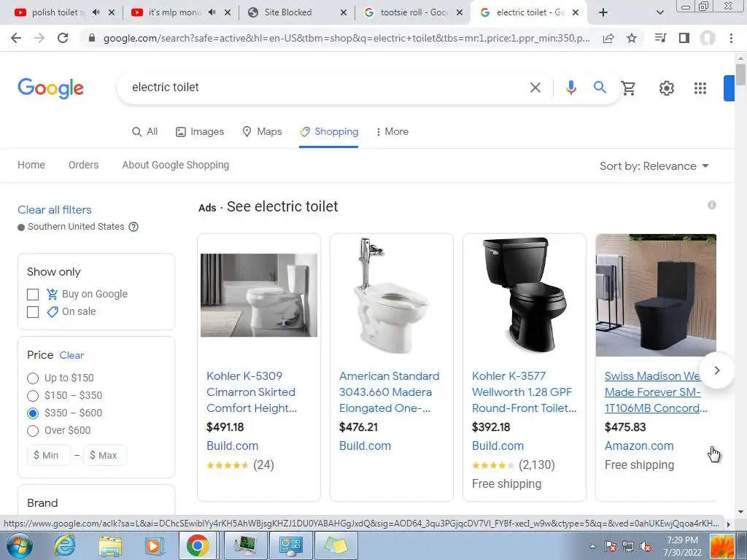Open the Google Shopping cart icon
This screenshot has width=747, height=560.
(x=628, y=88)
